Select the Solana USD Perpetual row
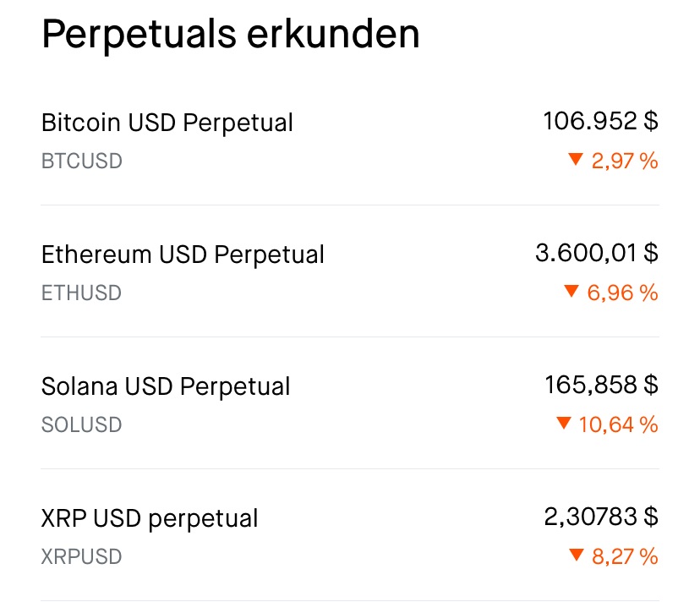 coord(166,386)
